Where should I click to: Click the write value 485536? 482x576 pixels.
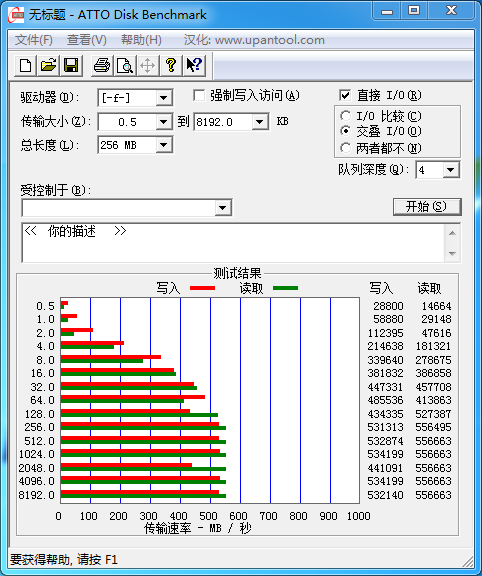385,400
